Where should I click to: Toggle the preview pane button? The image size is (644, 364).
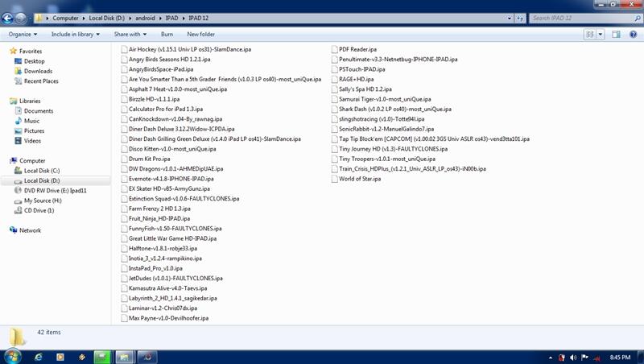pos(616,34)
